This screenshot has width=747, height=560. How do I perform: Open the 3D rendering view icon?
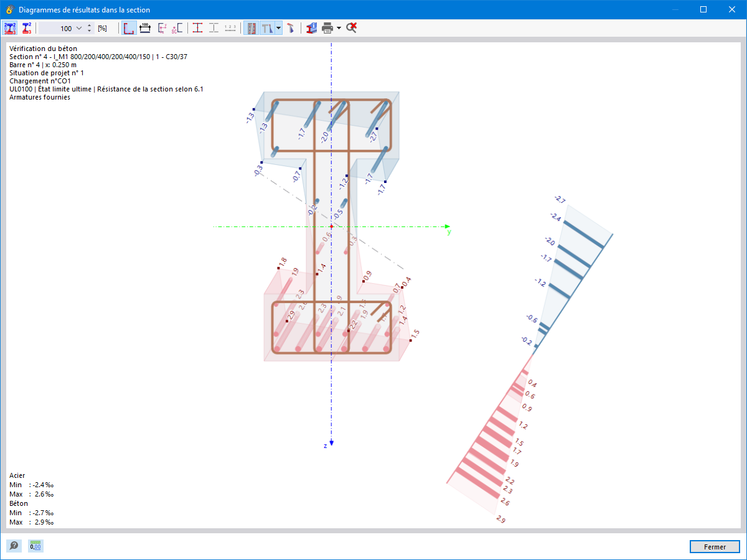[x=291, y=28]
